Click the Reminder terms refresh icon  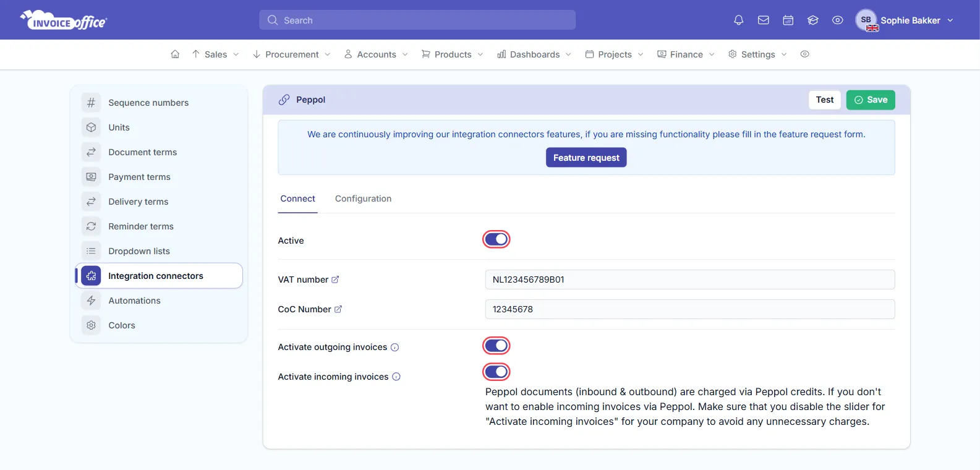tap(91, 226)
